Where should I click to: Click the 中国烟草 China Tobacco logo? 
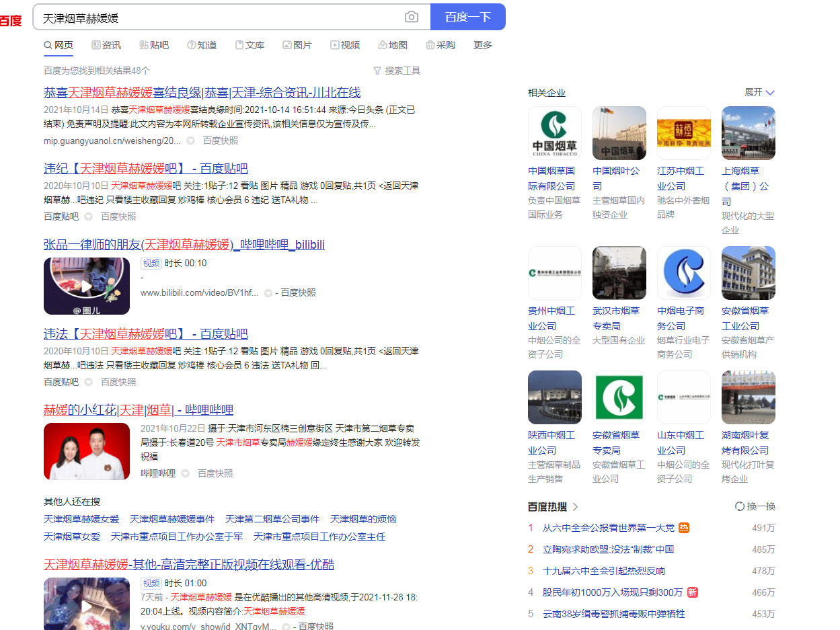click(555, 133)
